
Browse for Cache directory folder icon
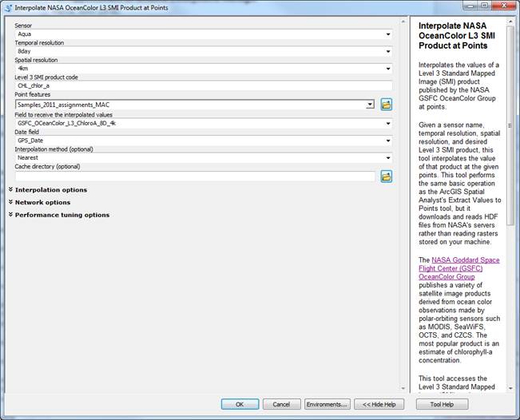(x=387, y=176)
